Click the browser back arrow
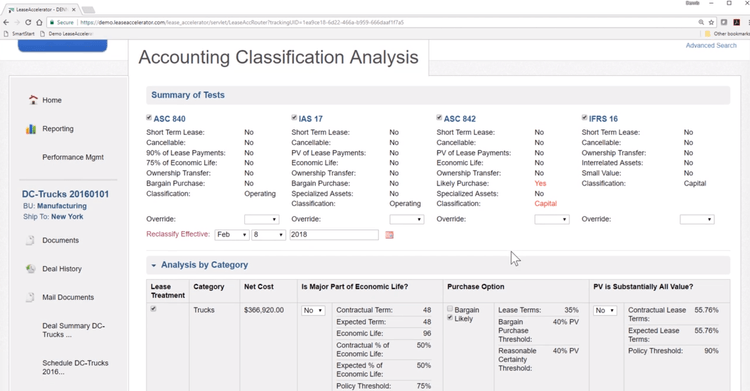 pyautogui.click(x=6, y=22)
